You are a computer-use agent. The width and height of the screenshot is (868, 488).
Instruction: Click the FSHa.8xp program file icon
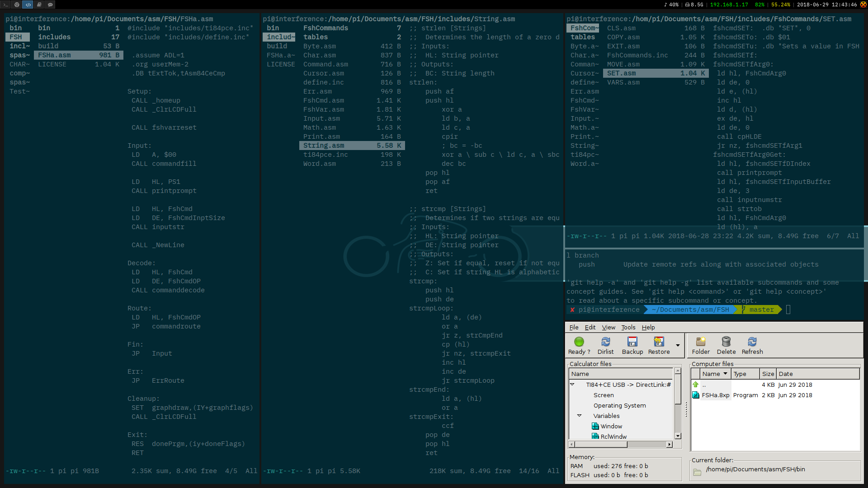pyautogui.click(x=696, y=395)
